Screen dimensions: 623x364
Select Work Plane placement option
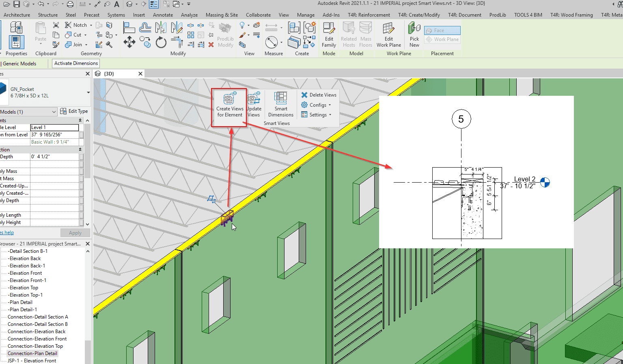click(x=442, y=39)
